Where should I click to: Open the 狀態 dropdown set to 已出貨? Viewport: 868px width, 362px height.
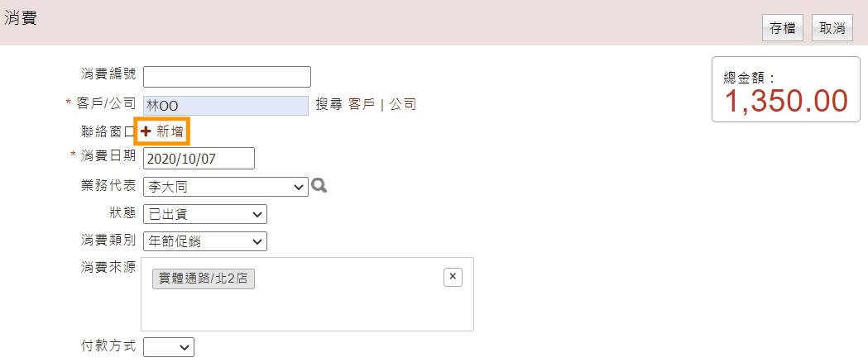205,214
